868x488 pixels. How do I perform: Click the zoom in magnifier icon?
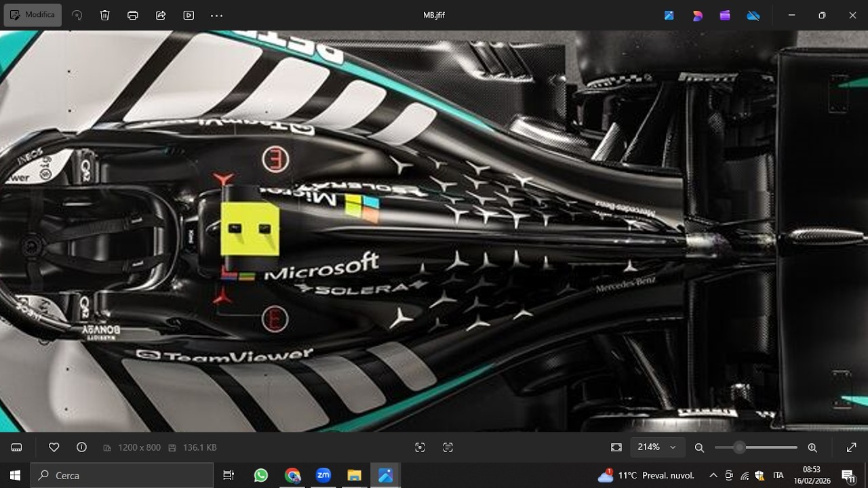tap(812, 447)
